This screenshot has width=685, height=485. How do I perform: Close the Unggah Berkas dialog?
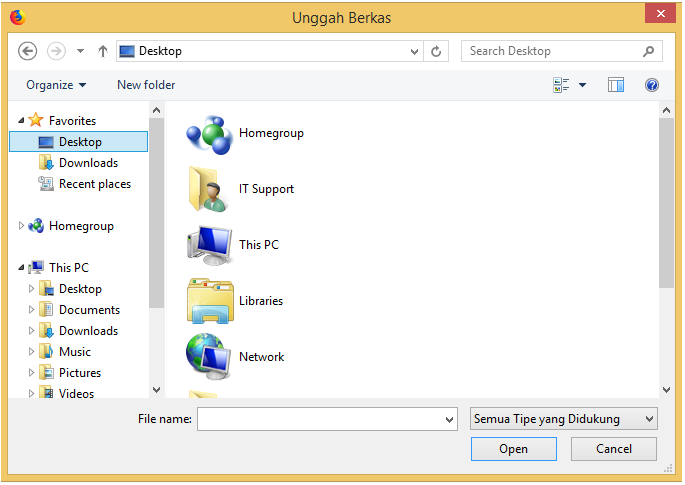tap(661, 14)
